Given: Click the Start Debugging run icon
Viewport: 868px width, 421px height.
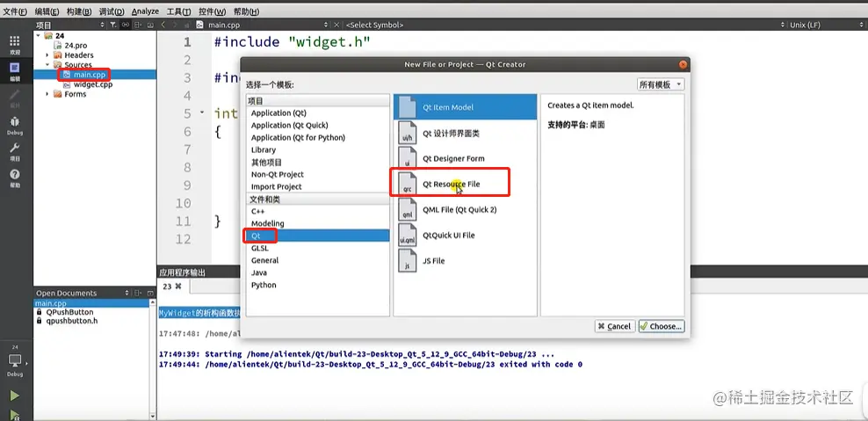Looking at the screenshot, I should click(x=15, y=414).
